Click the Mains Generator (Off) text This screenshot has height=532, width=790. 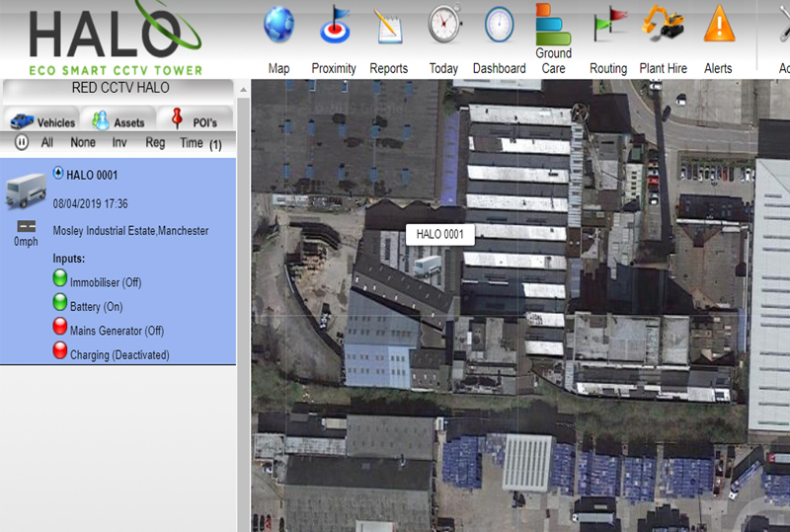point(117,331)
